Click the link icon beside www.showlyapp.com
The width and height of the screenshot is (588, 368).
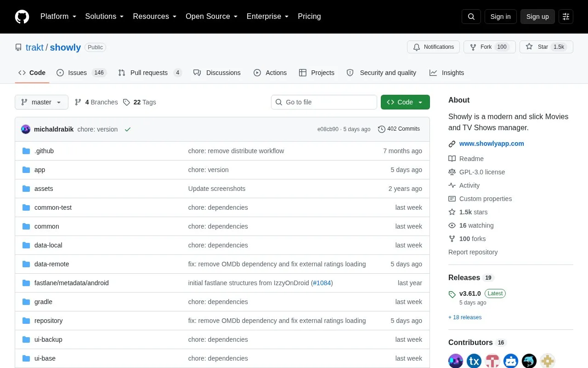click(452, 144)
